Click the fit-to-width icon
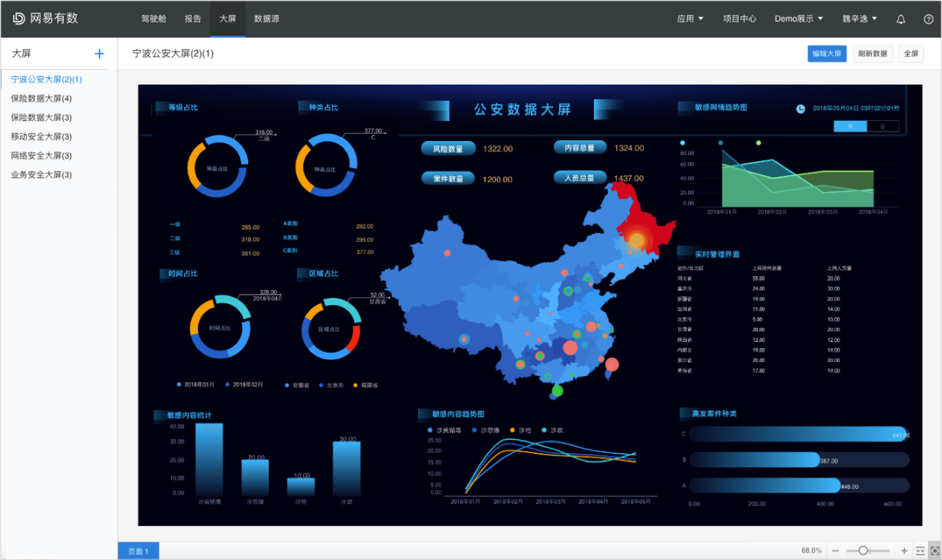Screen dimensions: 942x560 920,551
